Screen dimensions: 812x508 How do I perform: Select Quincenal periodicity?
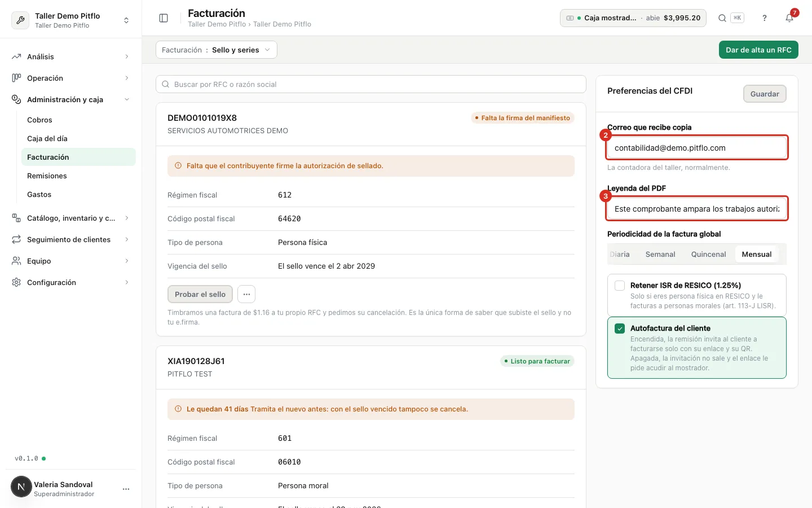pos(709,255)
